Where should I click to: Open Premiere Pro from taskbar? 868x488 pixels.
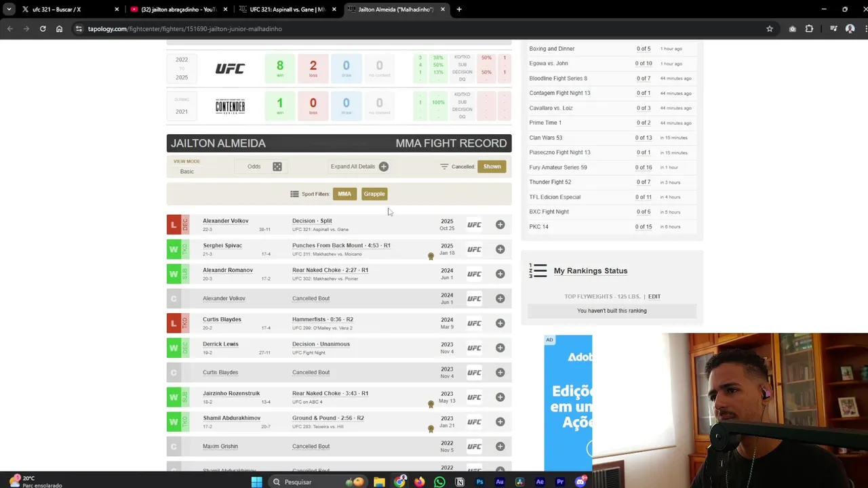(560, 482)
